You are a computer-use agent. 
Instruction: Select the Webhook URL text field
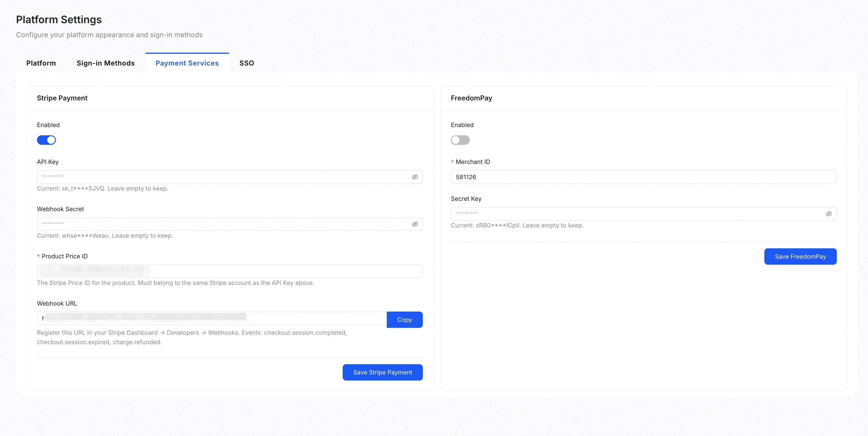[212, 318]
